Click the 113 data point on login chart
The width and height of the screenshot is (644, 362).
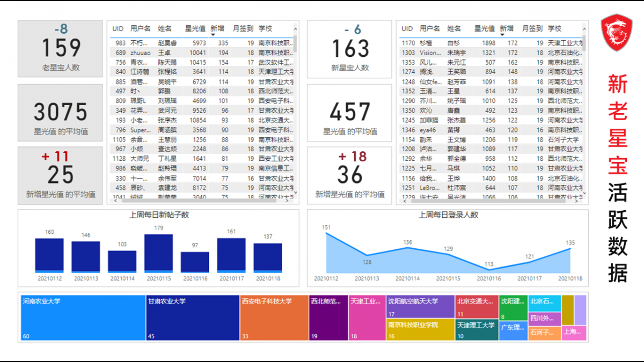point(489,270)
